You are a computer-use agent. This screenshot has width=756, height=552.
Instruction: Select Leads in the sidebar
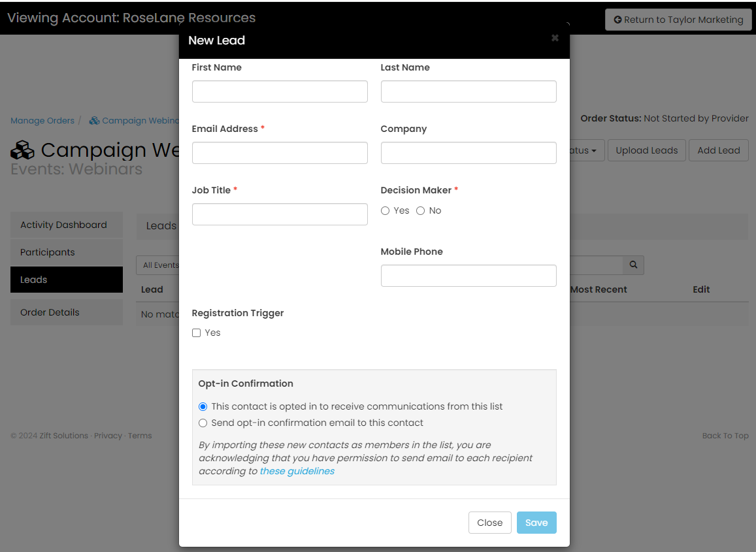pos(67,280)
